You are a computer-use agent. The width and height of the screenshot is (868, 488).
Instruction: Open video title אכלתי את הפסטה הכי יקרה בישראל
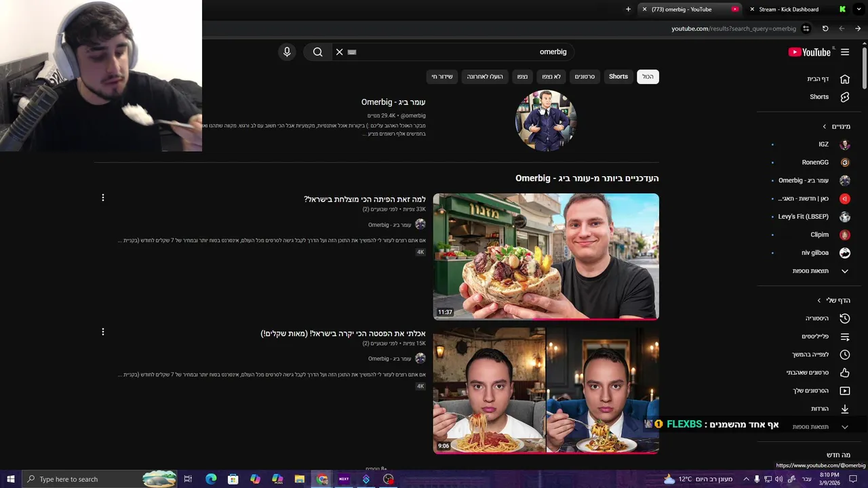click(x=343, y=333)
